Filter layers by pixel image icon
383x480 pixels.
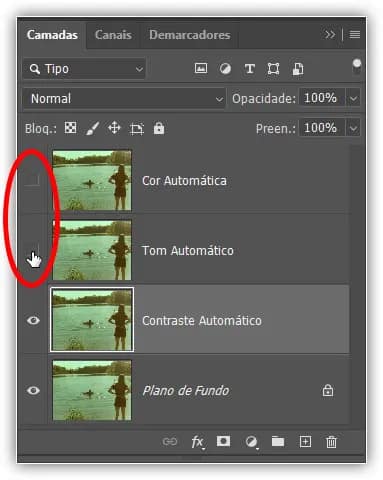coord(201,69)
